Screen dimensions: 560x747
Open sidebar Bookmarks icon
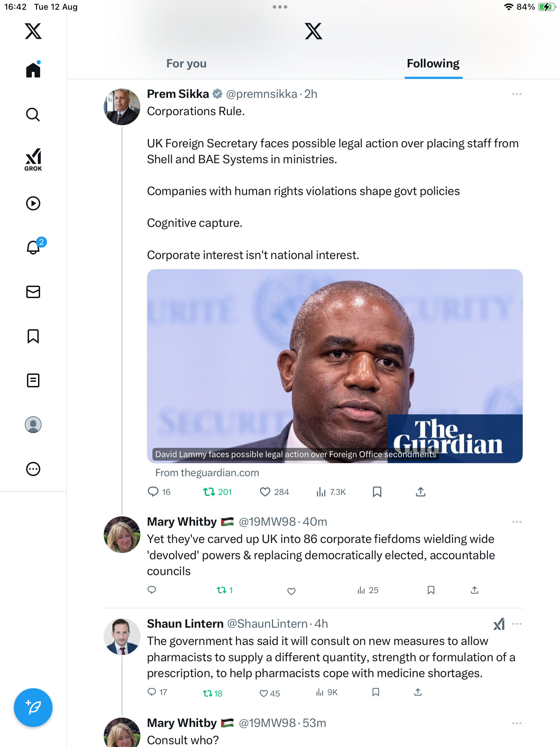pyautogui.click(x=33, y=336)
